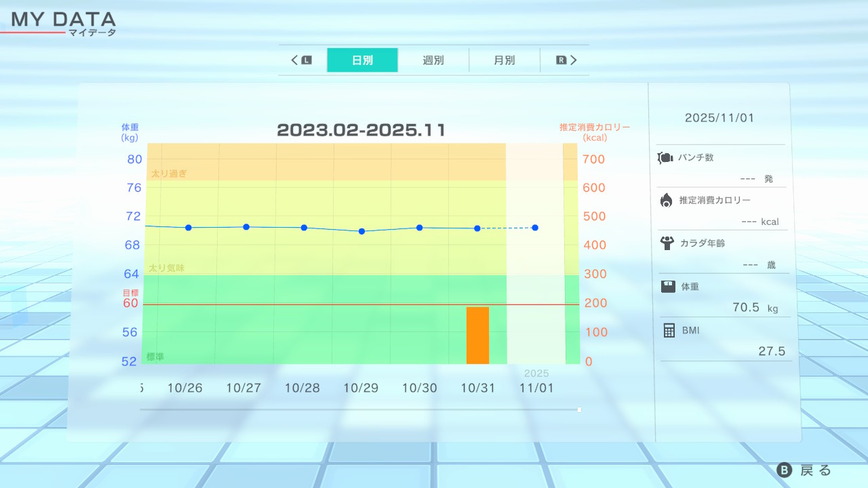Go to previous tab with left chevron
Image resolution: width=868 pixels, height=488 pixels.
tap(294, 60)
